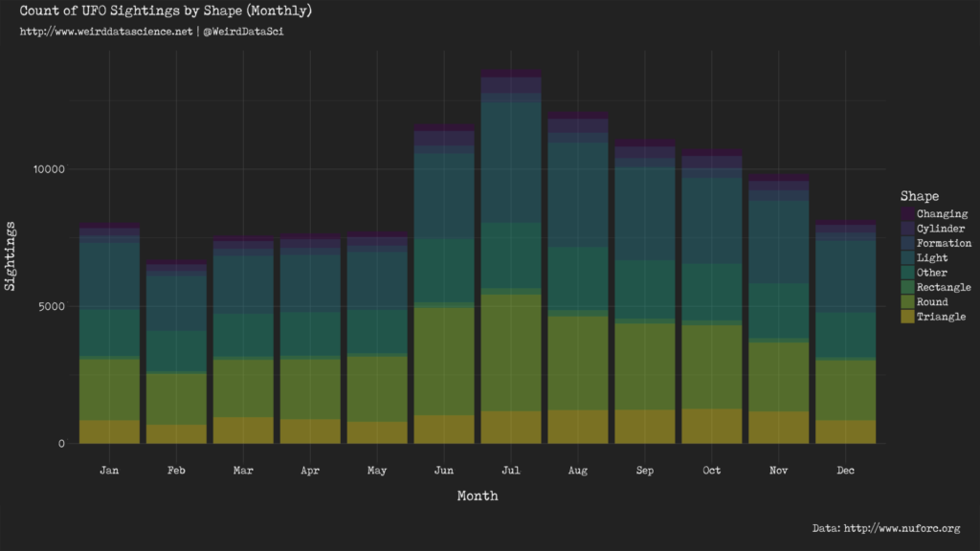This screenshot has width=980, height=551.
Task: Click the March bar's Other segment
Action: point(243,336)
